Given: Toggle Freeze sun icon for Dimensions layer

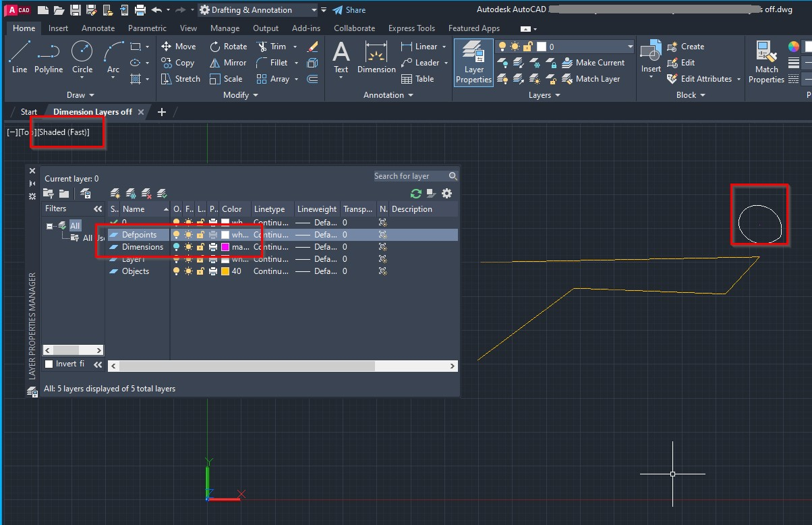Looking at the screenshot, I should coord(189,247).
